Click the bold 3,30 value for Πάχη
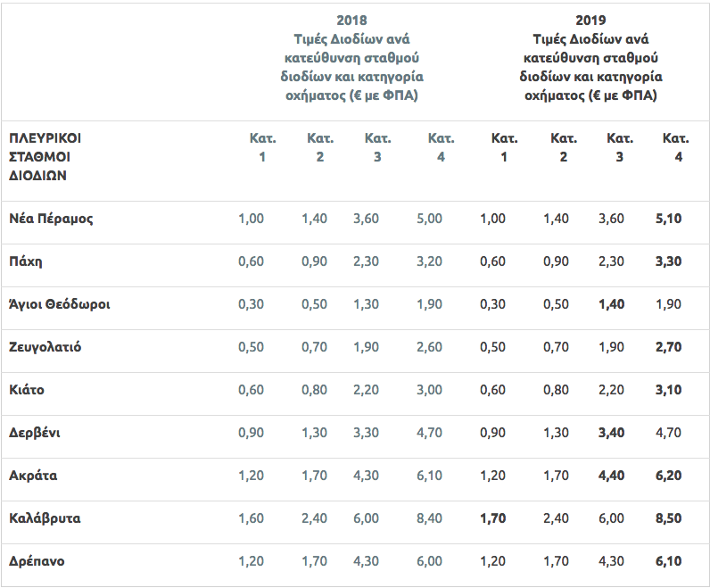710x588 pixels. pyautogui.click(x=668, y=261)
